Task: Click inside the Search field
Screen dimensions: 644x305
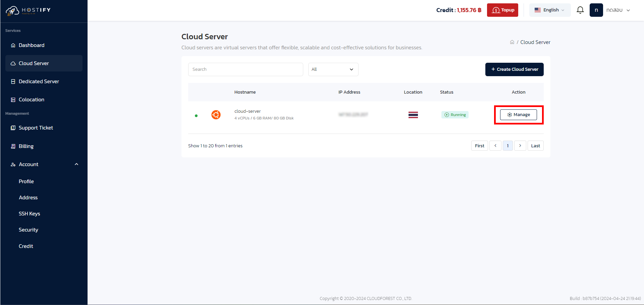Action: pyautogui.click(x=246, y=69)
